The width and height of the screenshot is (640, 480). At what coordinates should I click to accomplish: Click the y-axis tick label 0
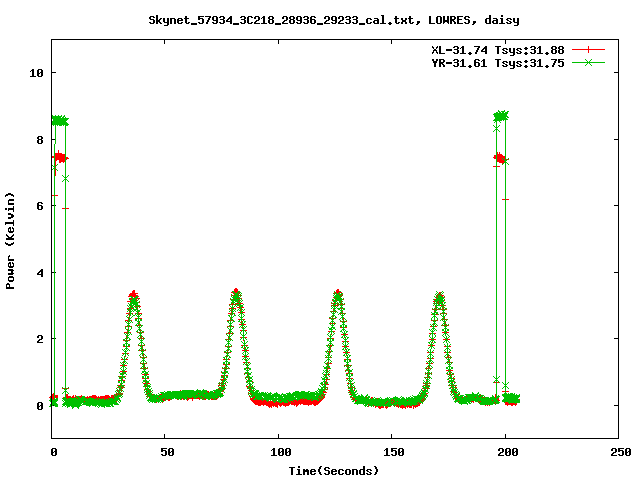(x=40, y=406)
